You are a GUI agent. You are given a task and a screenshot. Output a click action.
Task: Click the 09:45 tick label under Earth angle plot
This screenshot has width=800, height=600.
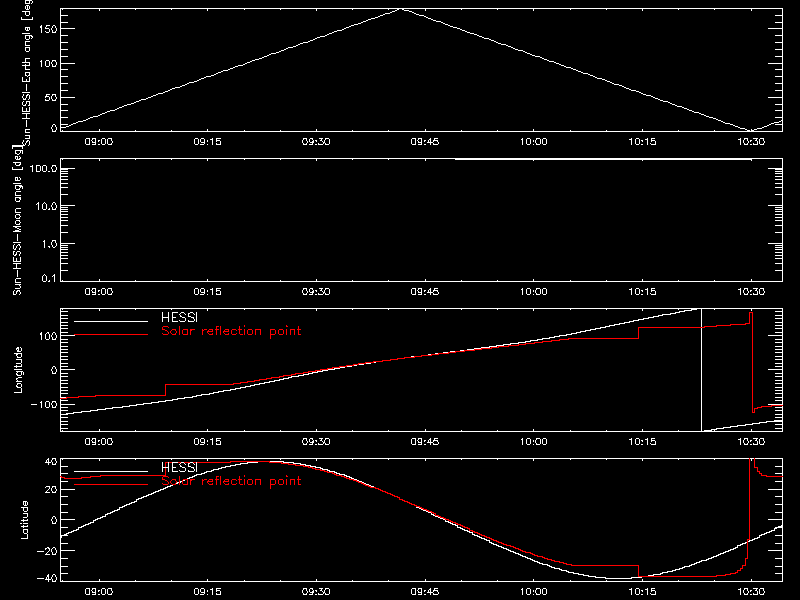(424, 141)
